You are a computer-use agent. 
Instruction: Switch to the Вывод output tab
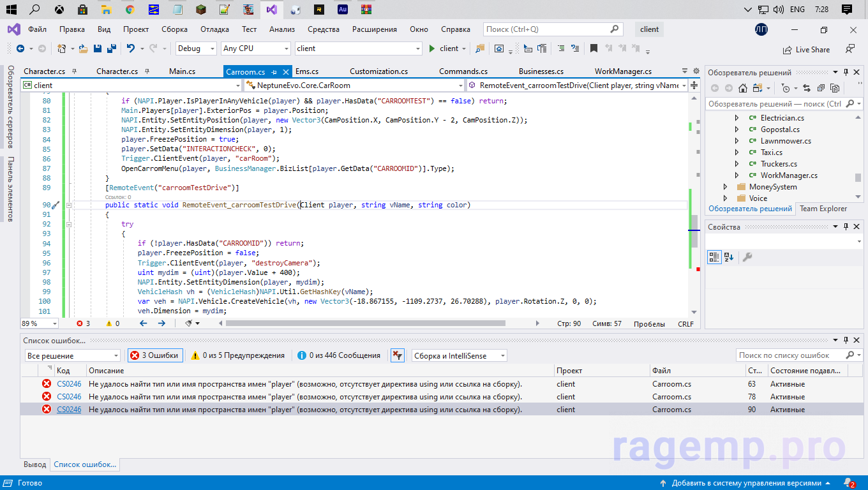(35, 464)
